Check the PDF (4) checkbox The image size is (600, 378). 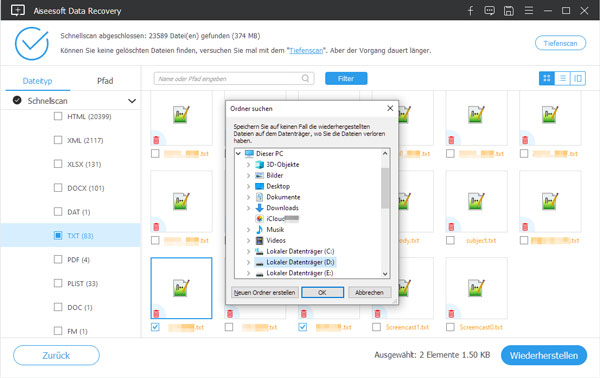pyautogui.click(x=58, y=259)
